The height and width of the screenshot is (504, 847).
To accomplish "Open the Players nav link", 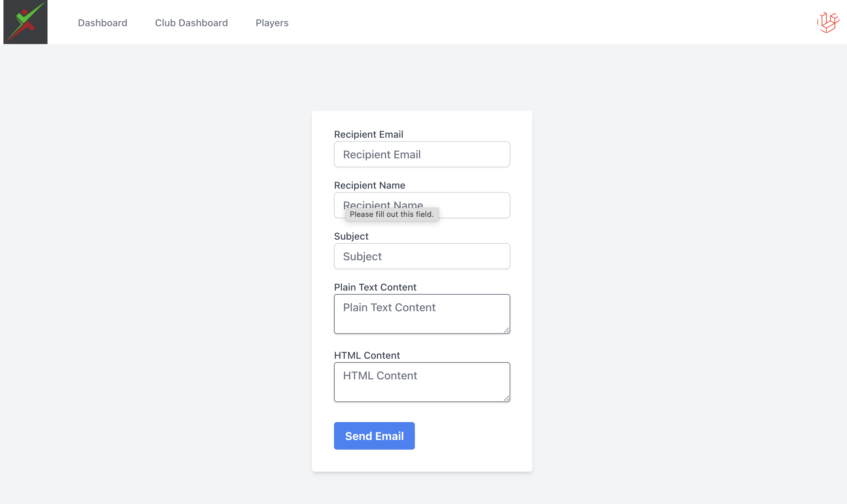I will [x=272, y=23].
